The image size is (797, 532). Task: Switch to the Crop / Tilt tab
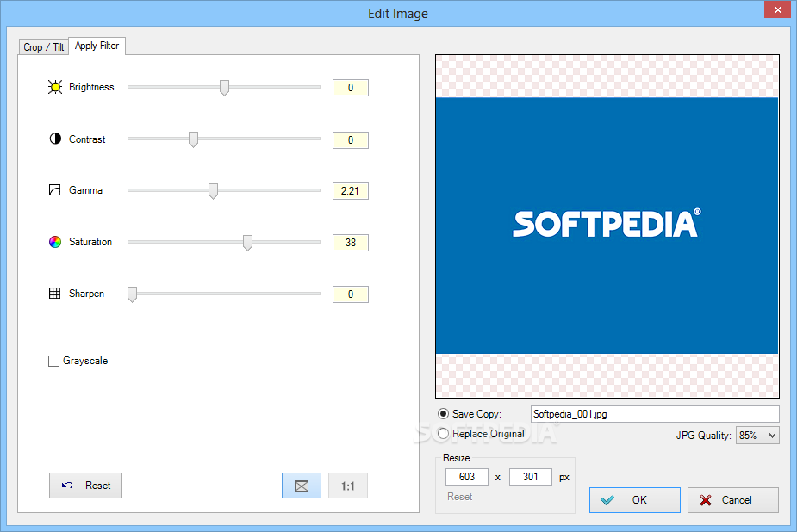(x=44, y=47)
